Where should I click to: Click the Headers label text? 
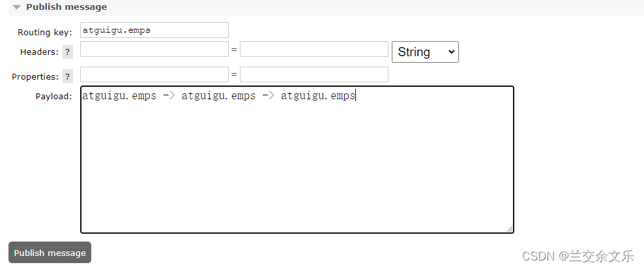(x=39, y=52)
